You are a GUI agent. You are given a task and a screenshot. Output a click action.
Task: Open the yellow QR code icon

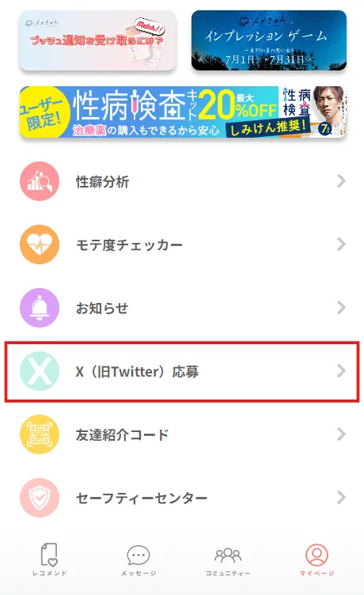click(40, 434)
